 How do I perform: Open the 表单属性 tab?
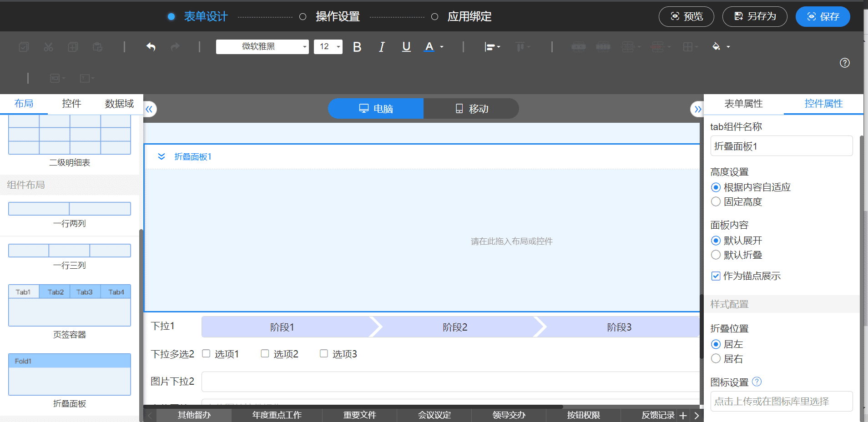pyautogui.click(x=744, y=104)
